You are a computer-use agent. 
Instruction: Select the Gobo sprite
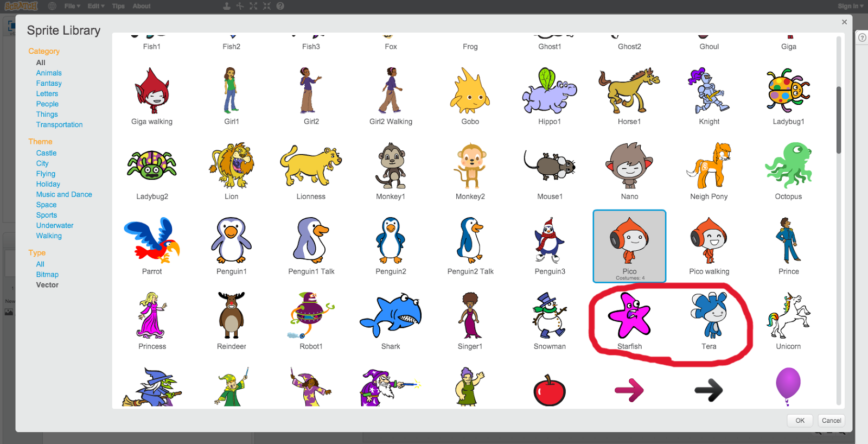[470, 96]
